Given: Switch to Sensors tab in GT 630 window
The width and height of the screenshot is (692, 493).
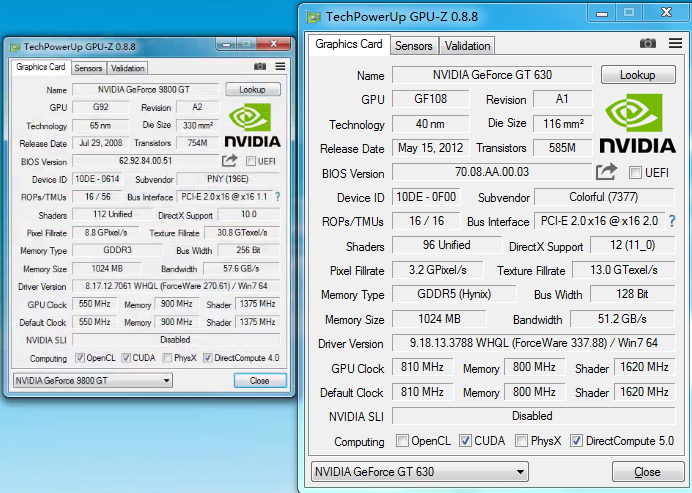Looking at the screenshot, I should click(414, 46).
